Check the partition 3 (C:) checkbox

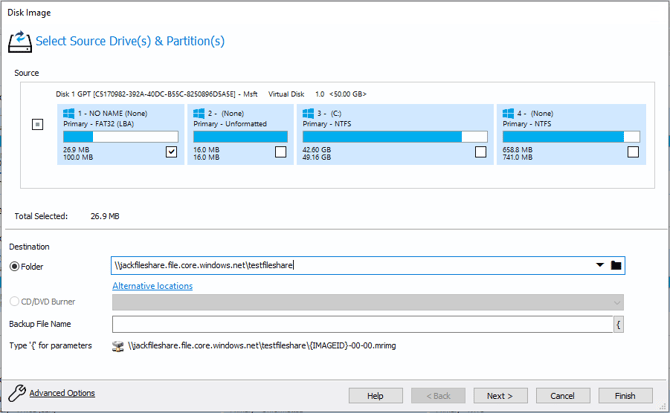481,152
